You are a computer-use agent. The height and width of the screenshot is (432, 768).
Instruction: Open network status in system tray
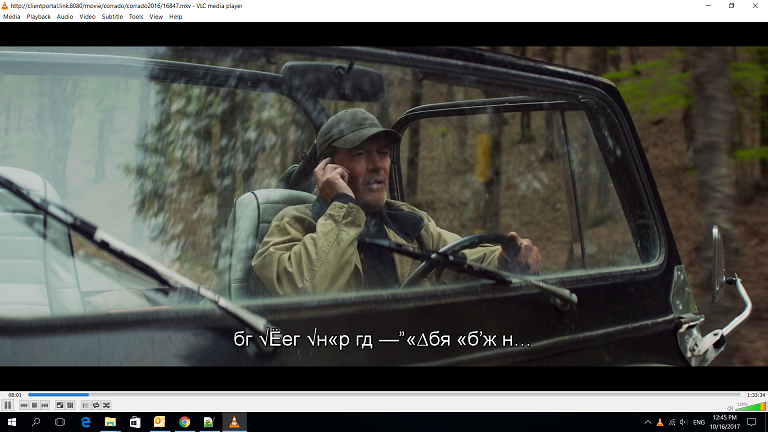coord(672,422)
